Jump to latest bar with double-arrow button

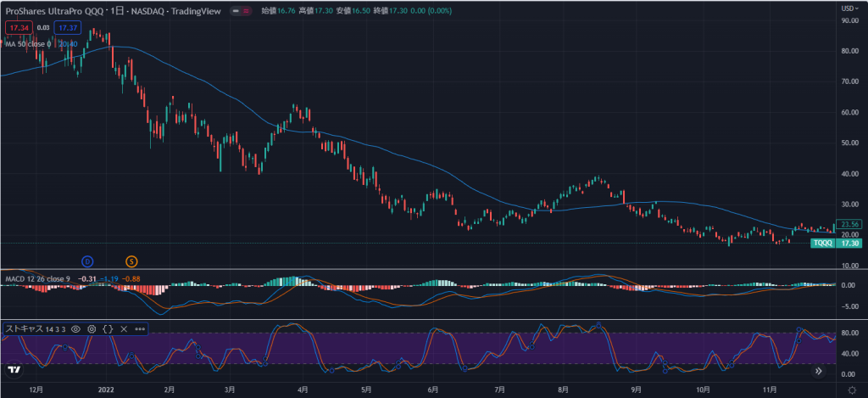[818, 371]
